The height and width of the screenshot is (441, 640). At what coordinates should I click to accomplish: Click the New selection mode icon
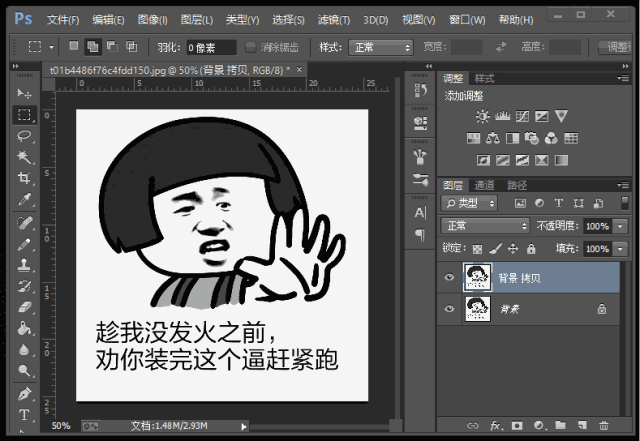coord(73,46)
